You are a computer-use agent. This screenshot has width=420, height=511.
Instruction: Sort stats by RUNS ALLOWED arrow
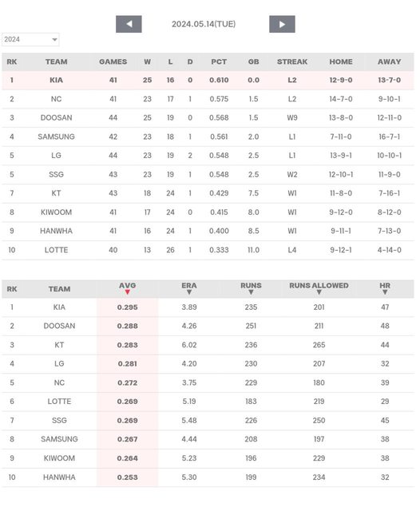319,292
